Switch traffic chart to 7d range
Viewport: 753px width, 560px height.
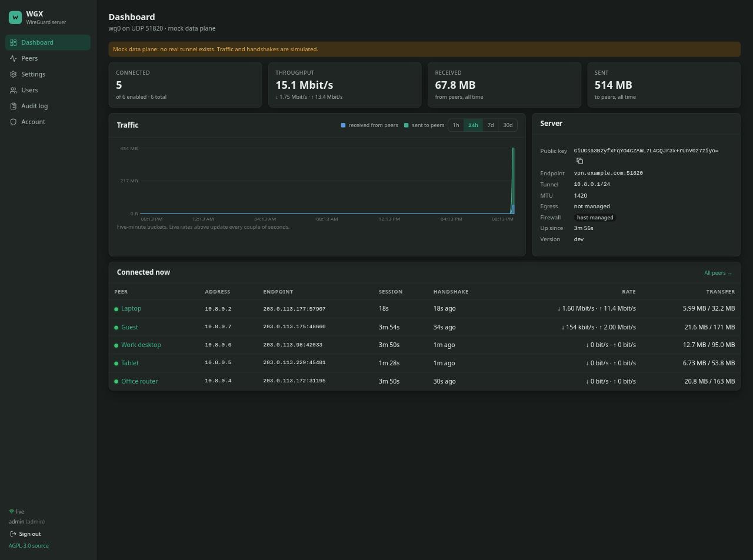[x=491, y=125]
